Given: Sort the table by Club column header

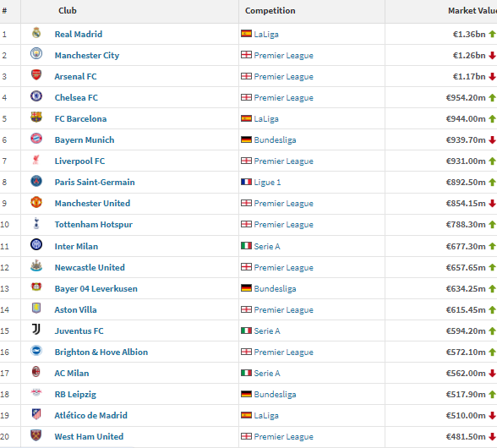Looking at the screenshot, I should coord(68,11).
